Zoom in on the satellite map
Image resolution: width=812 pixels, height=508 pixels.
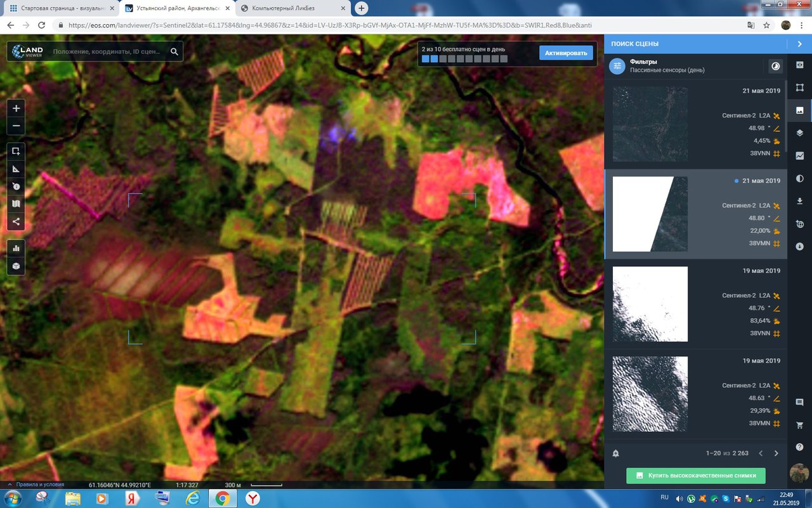coord(16,109)
